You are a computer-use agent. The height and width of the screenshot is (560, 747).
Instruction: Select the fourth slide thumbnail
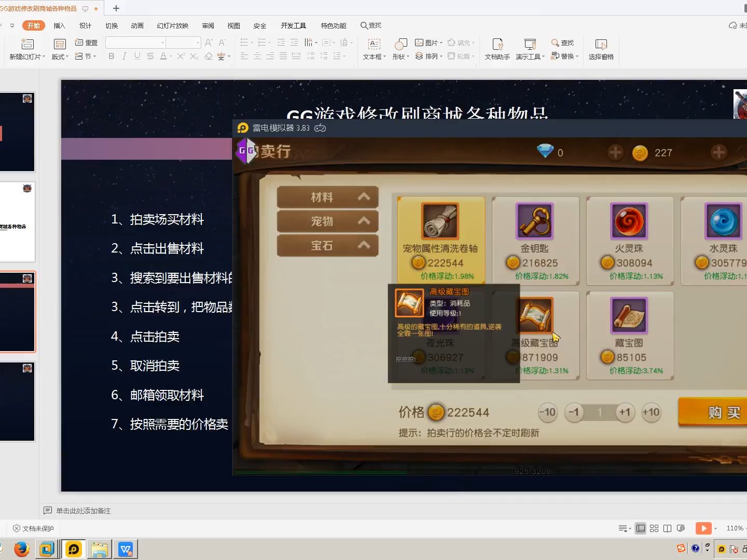click(x=17, y=402)
